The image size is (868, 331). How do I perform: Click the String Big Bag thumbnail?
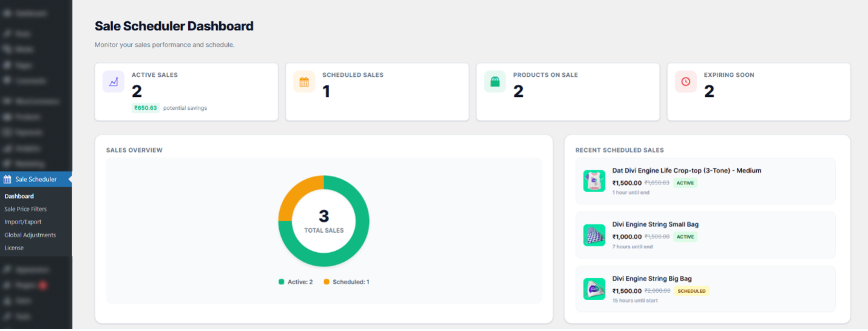(x=594, y=289)
